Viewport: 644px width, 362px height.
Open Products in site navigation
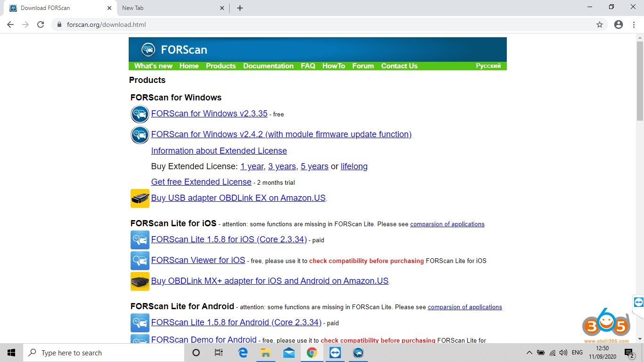coord(221,66)
